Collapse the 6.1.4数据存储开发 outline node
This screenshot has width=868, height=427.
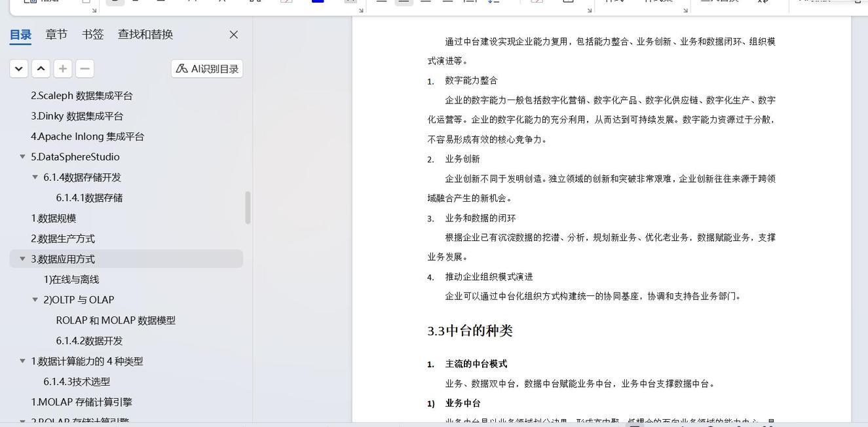(x=35, y=177)
